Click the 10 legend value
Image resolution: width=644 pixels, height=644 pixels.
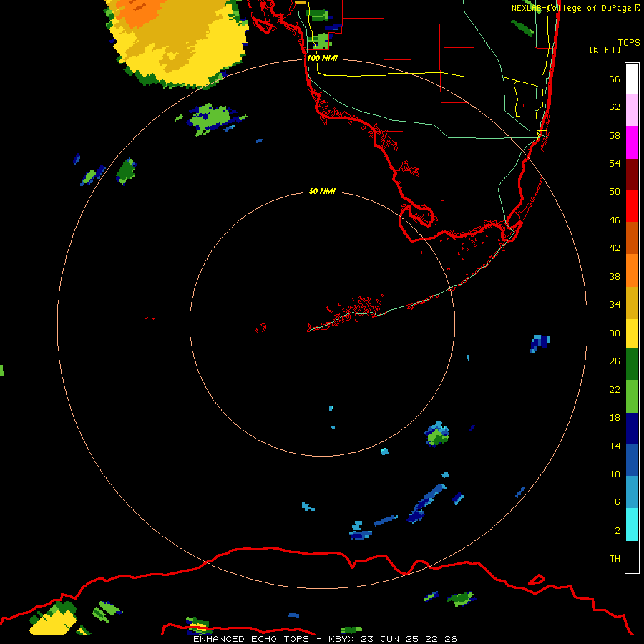pos(615,474)
